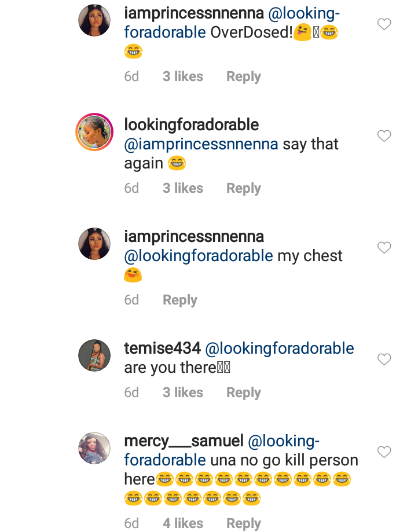Image resolution: width=396 pixels, height=532 pixels.
Task: Tap heart on 'my chest' comment
Action: click(384, 248)
